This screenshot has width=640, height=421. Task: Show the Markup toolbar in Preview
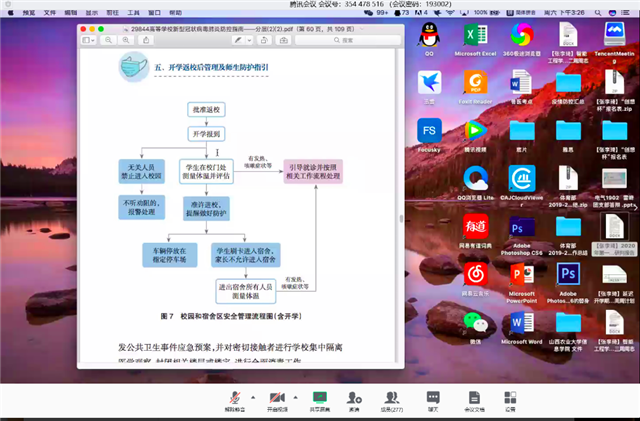pyautogui.click(x=284, y=40)
